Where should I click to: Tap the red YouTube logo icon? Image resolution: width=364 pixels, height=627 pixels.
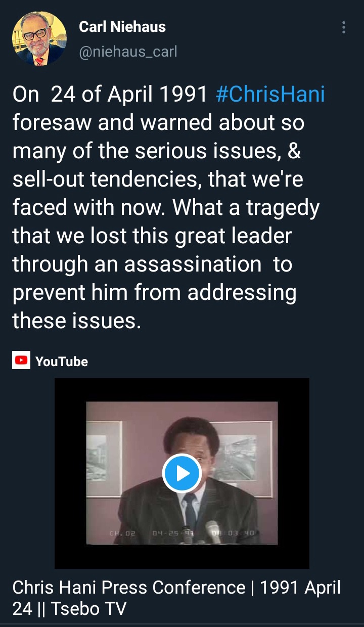[21, 361]
